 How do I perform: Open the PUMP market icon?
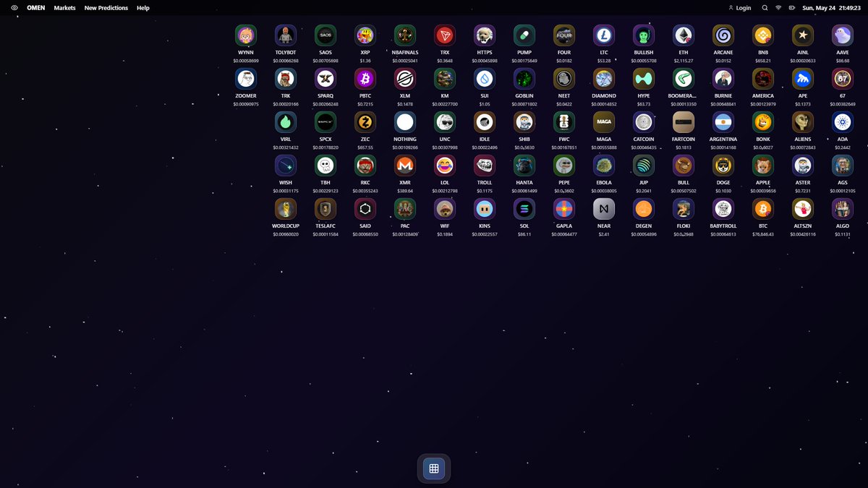524,35
